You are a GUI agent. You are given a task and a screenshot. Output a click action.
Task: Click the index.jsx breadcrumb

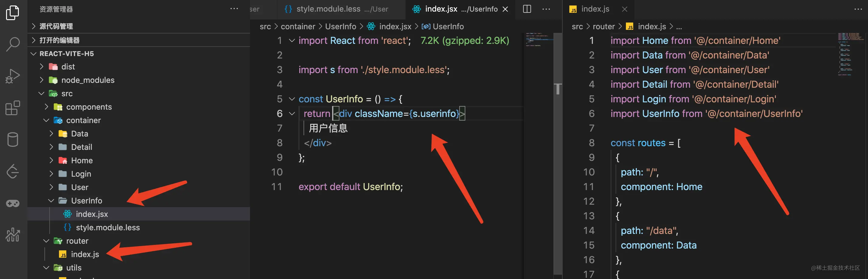click(x=389, y=26)
